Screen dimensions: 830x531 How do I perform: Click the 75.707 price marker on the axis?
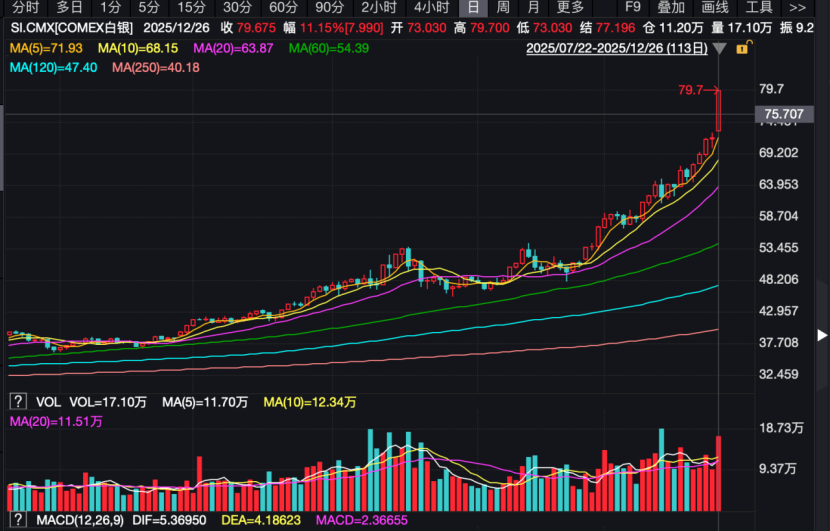click(783, 115)
